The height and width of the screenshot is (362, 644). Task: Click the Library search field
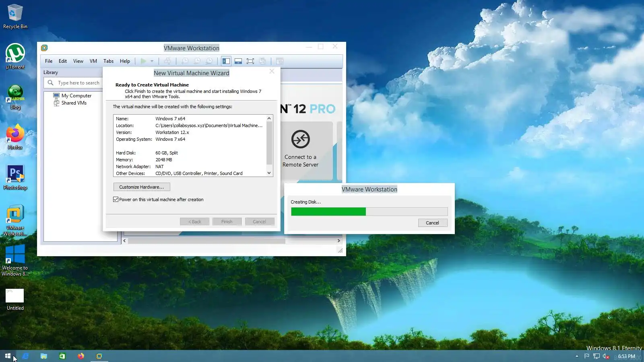tap(73, 83)
